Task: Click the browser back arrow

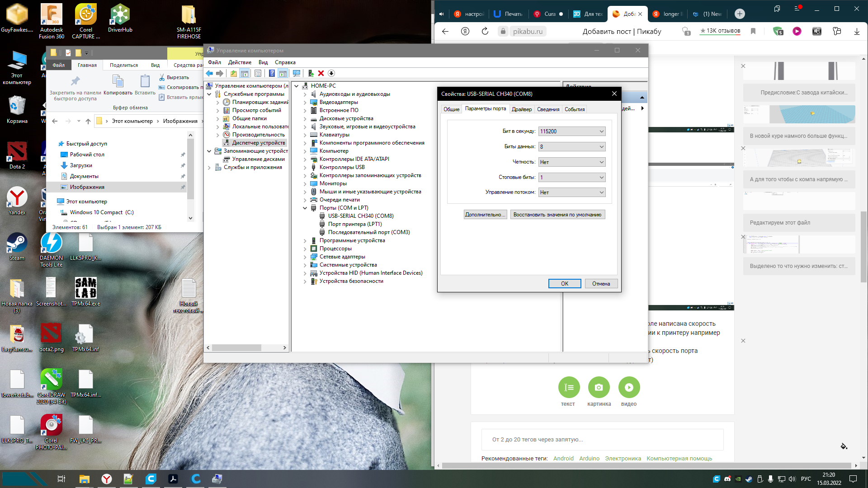Action: point(445,31)
